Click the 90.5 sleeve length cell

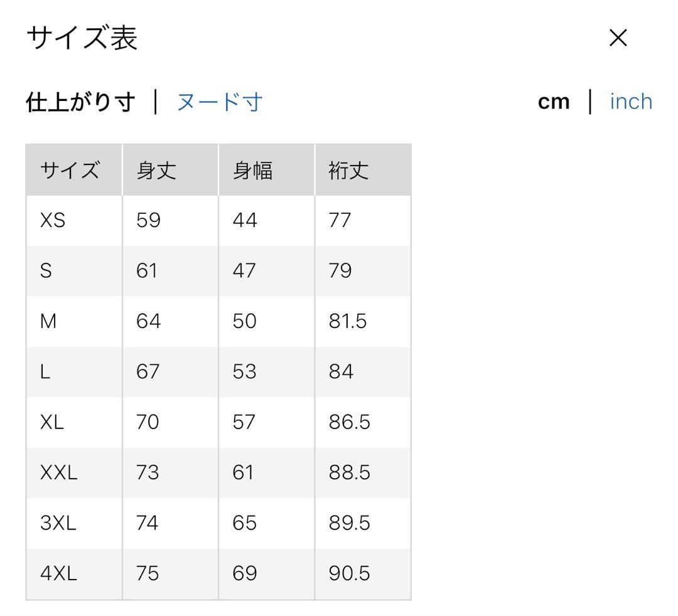(x=349, y=573)
